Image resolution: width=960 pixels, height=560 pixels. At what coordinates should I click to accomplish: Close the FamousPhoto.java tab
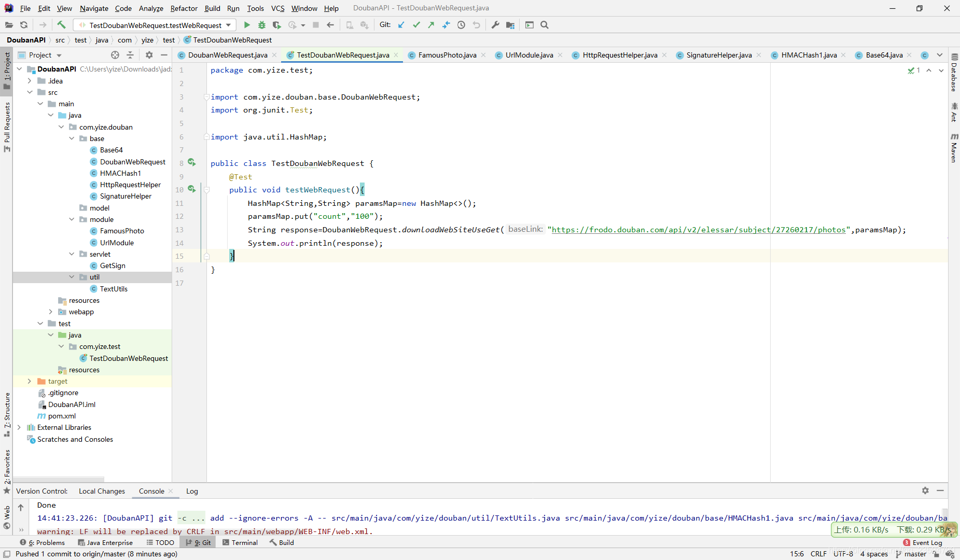(483, 55)
